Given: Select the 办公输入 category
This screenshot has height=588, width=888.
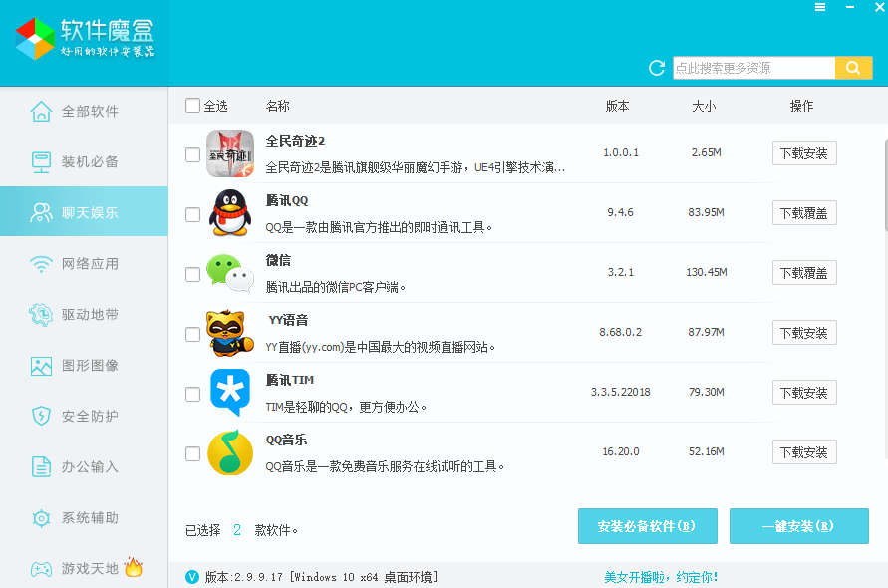Looking at the screenshot, I should coord(84,467).
